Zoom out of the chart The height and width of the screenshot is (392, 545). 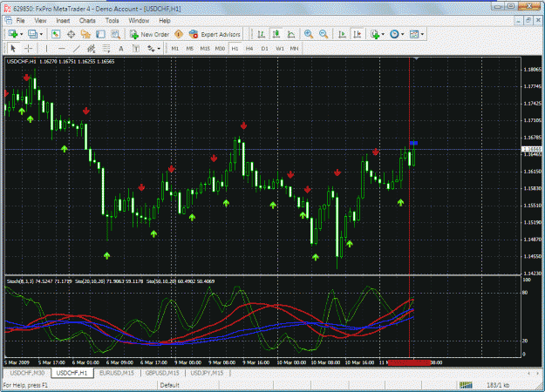[x=324, y=34]
